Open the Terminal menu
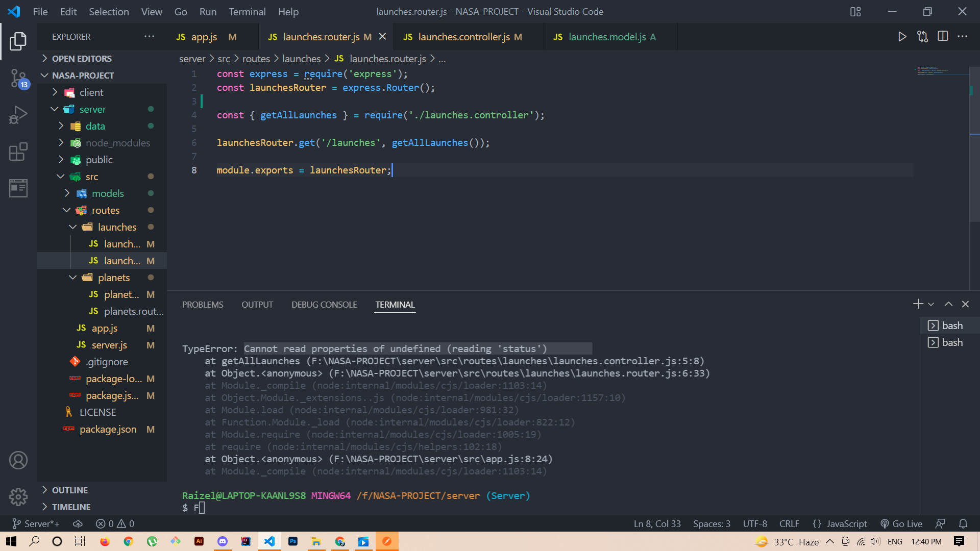This screenshot has height=551, width=980. click(247, 12)
